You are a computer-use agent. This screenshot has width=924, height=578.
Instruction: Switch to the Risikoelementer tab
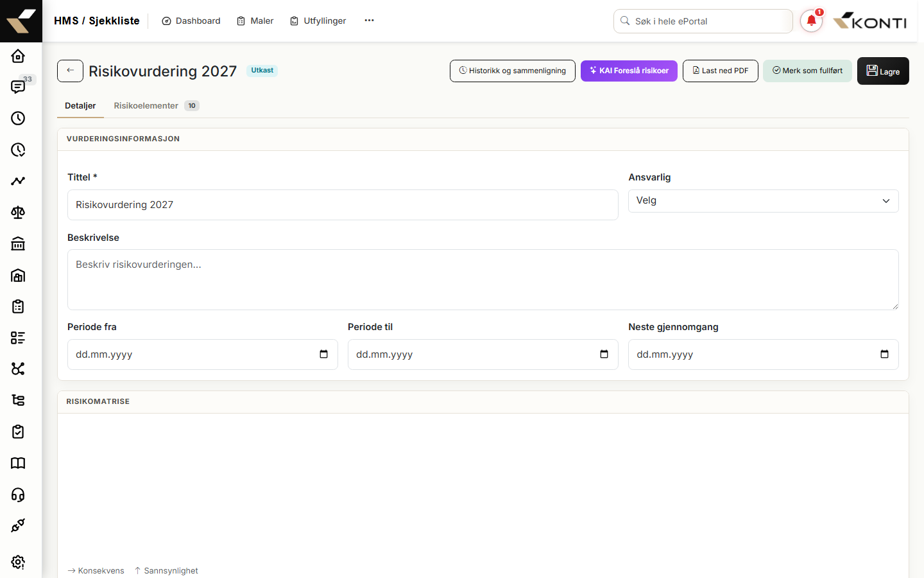[157, 106]
